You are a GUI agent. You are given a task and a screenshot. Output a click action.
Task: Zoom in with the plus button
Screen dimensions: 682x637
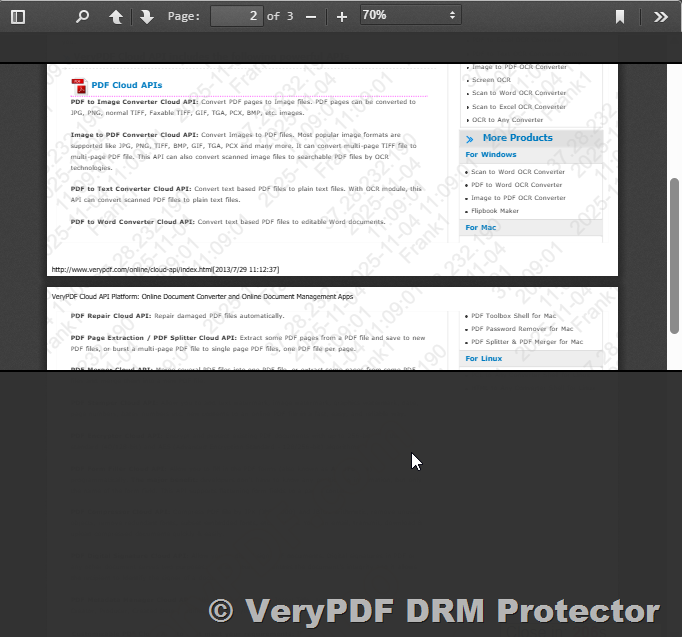pos(342,16)
